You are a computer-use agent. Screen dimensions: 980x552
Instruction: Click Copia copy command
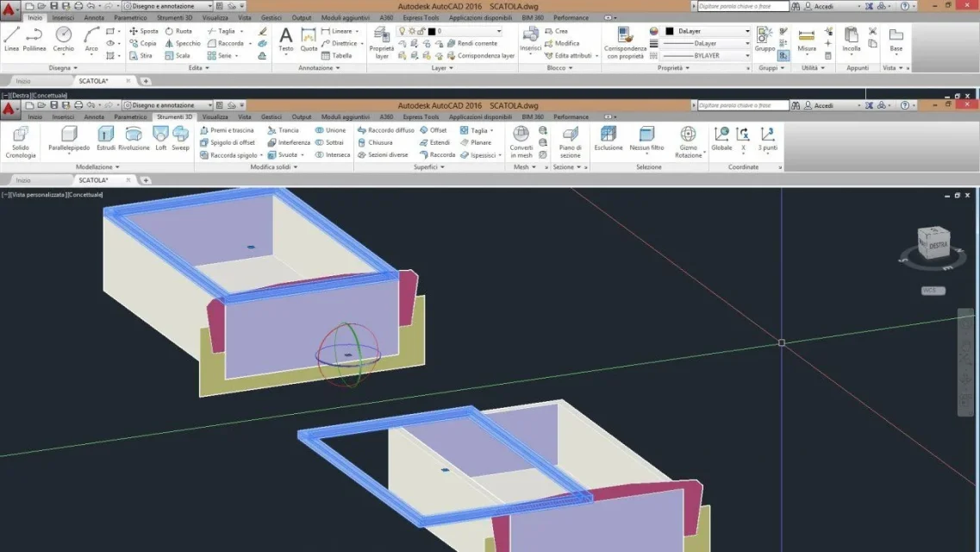[143, 43]
